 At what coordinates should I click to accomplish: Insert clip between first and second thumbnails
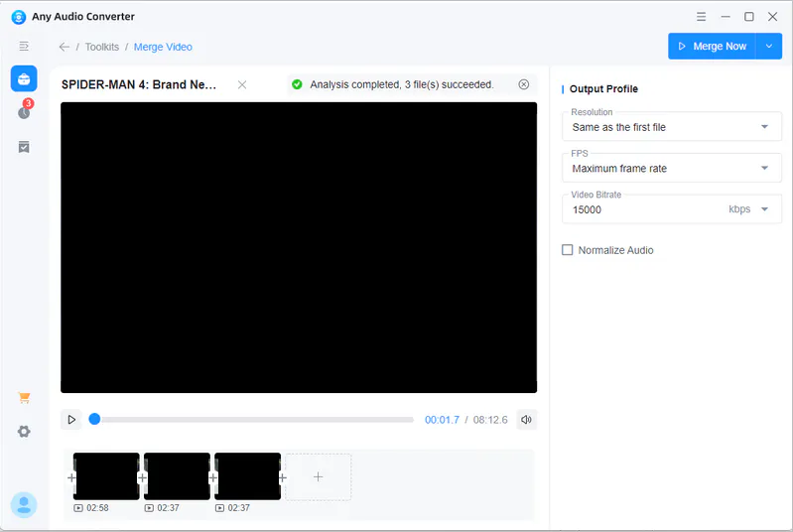[x=142, y=477]
